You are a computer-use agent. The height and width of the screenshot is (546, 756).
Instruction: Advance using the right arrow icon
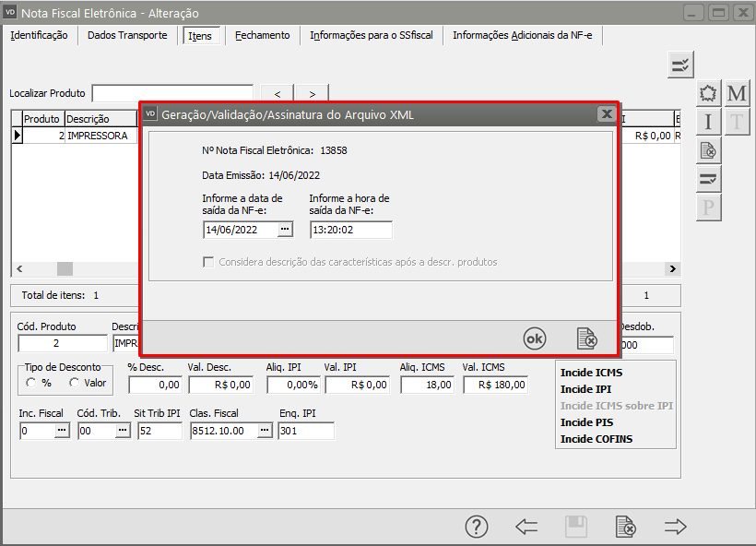click(x=676, y=527)
